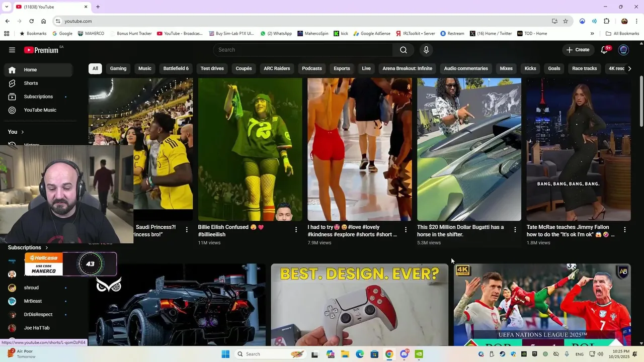The width and height of the screenshot is (644, 362).
Task: Start voice search with the microphone icon
Action: 426,50
